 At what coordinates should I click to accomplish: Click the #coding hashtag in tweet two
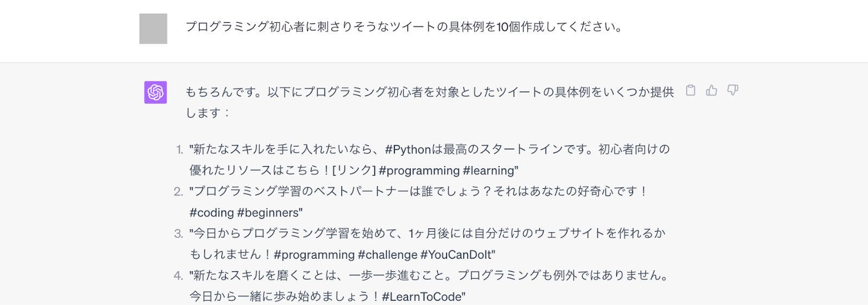(212, 213)
